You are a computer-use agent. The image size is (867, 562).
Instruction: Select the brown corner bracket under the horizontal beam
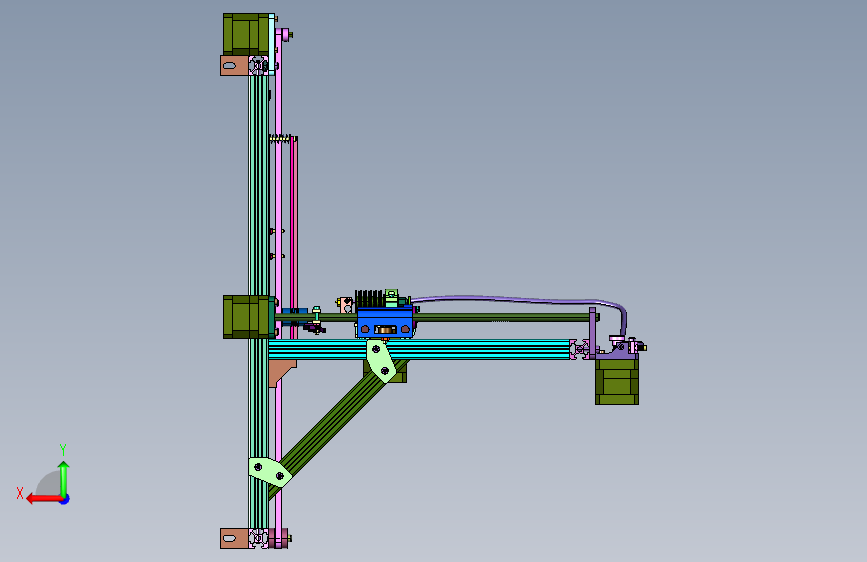point(282,373)
